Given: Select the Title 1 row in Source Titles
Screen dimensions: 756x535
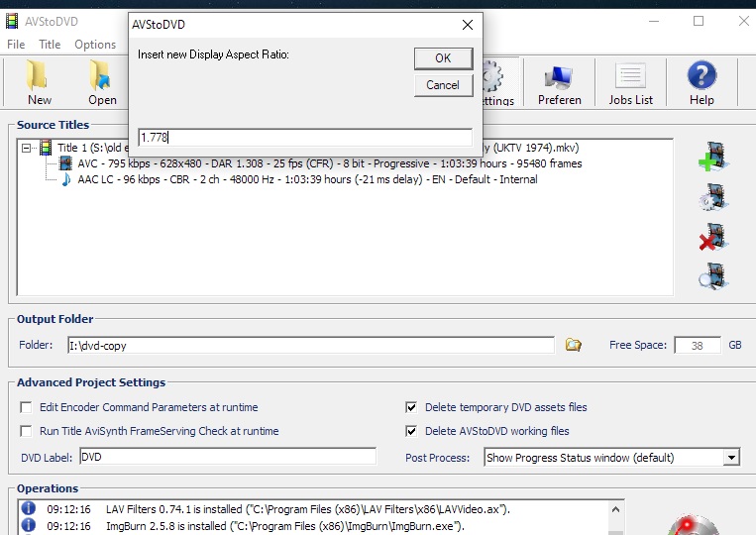Looking at the screenshot, I should (318, 148).
